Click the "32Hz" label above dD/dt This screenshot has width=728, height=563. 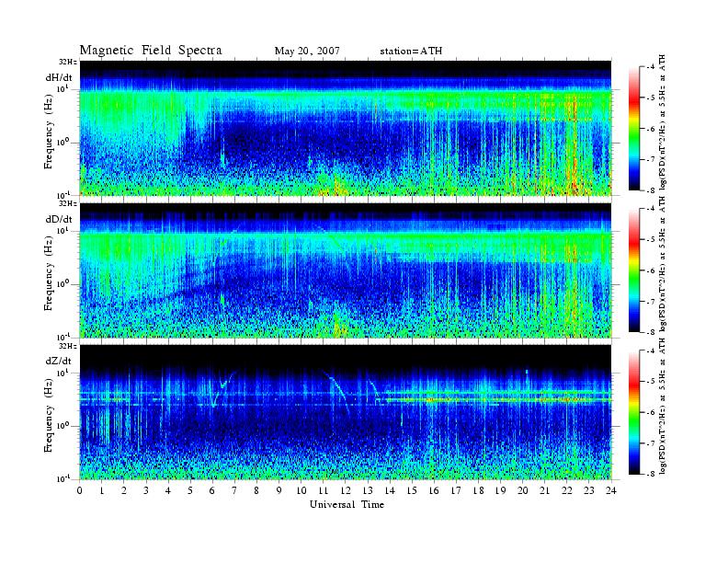click(x=68, y=203)
